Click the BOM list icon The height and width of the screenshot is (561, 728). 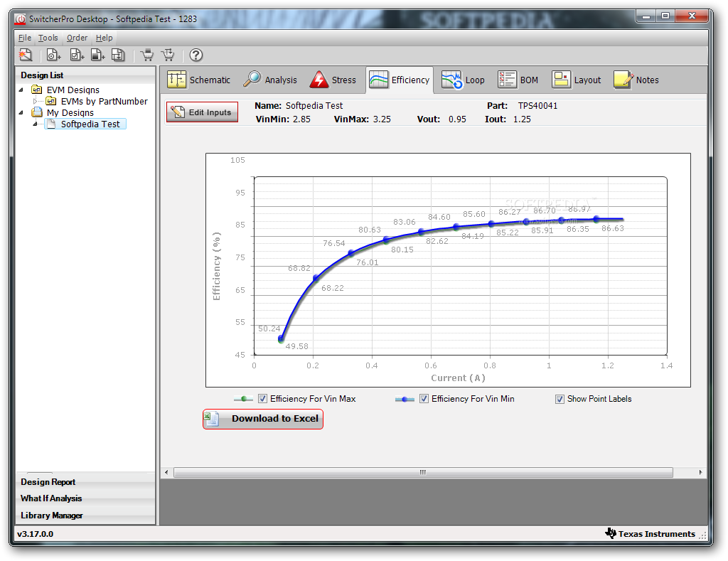point(507,80)
